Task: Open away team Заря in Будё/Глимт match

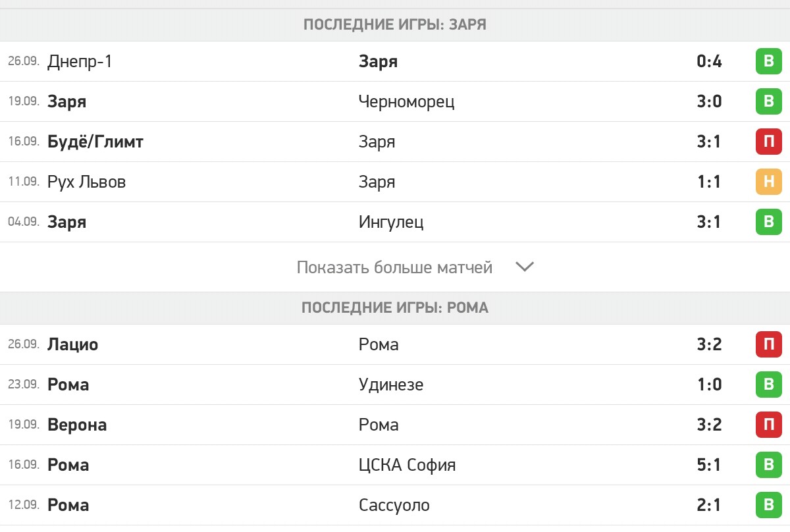Action: pyautogui.click(x=377, y=142)
